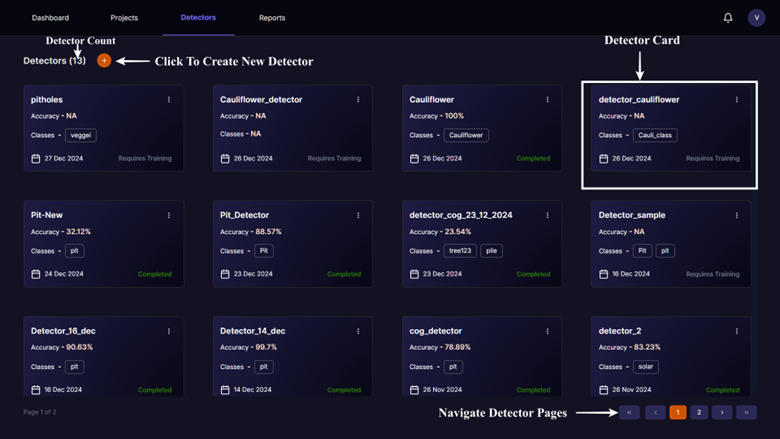Click the next page arrow button
Image resolution: width=780 pixels, height=439 pixels.
[x=722, y=412]
